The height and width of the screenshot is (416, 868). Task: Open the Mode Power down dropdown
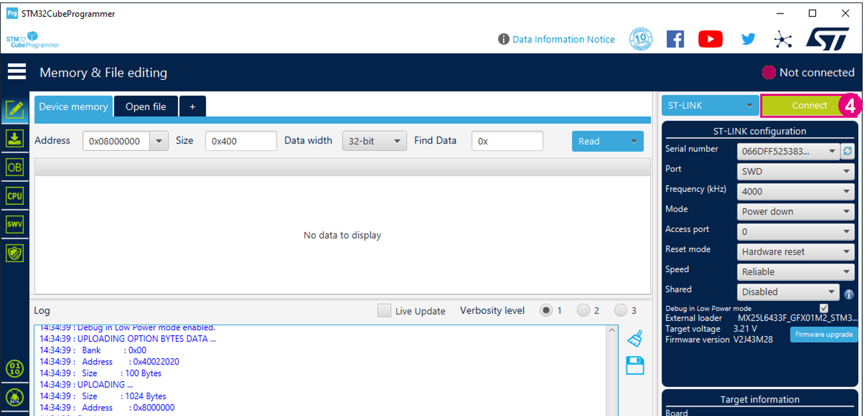pyautogui.click(x=795, y=211)
